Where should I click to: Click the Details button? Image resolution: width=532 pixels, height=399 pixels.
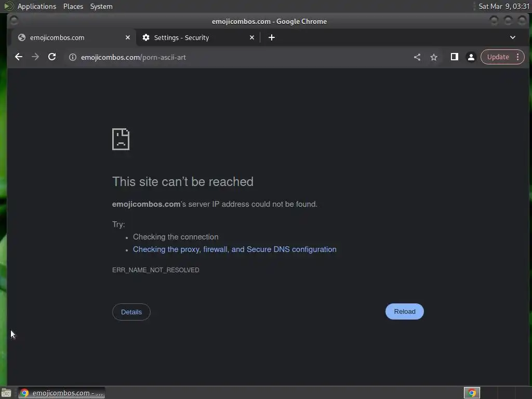pyautogui.click(x=131, y=312)
